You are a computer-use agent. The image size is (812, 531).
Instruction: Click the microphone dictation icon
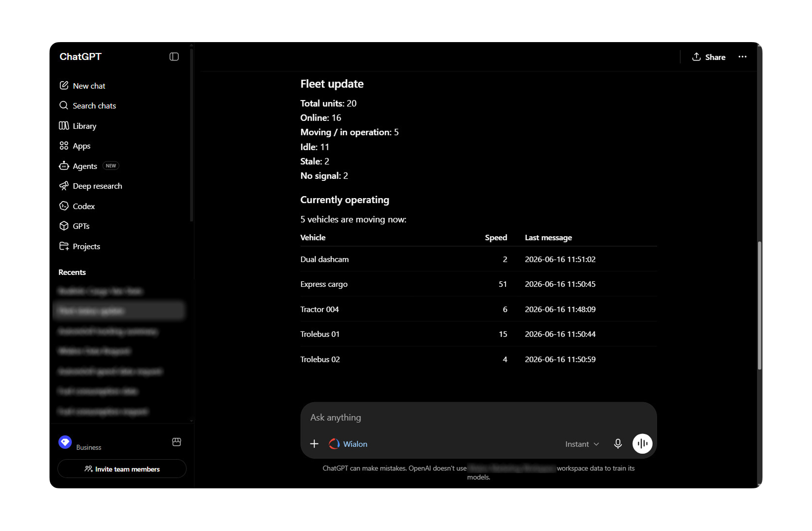click(618, 444)
